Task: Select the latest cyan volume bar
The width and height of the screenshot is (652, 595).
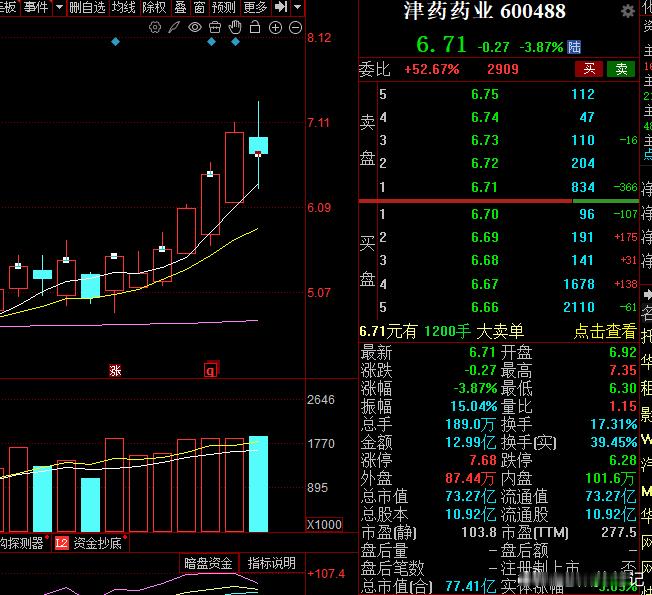Action: coord(258,484)
